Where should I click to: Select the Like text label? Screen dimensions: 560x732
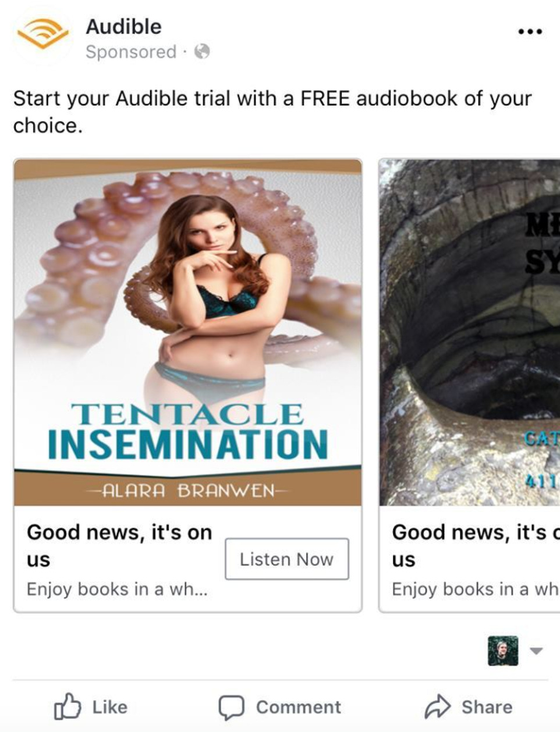click(109, 707)
